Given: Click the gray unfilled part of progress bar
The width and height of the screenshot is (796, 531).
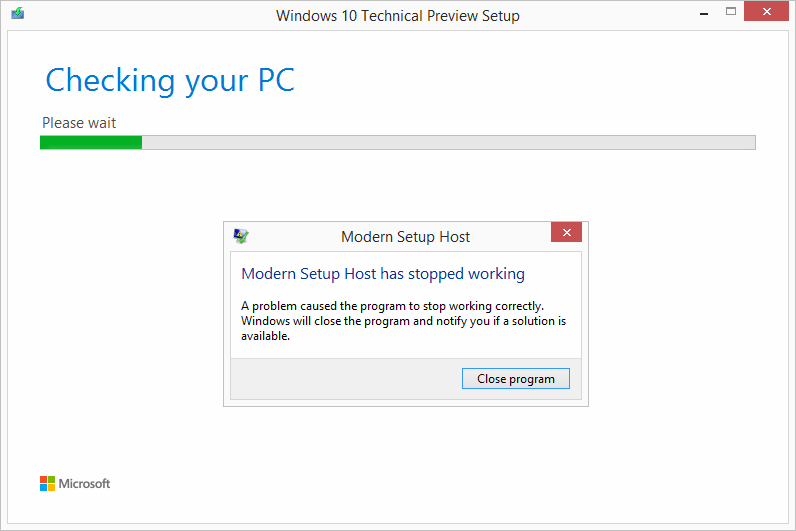Looking at the screenshot, I should point(449,143).
